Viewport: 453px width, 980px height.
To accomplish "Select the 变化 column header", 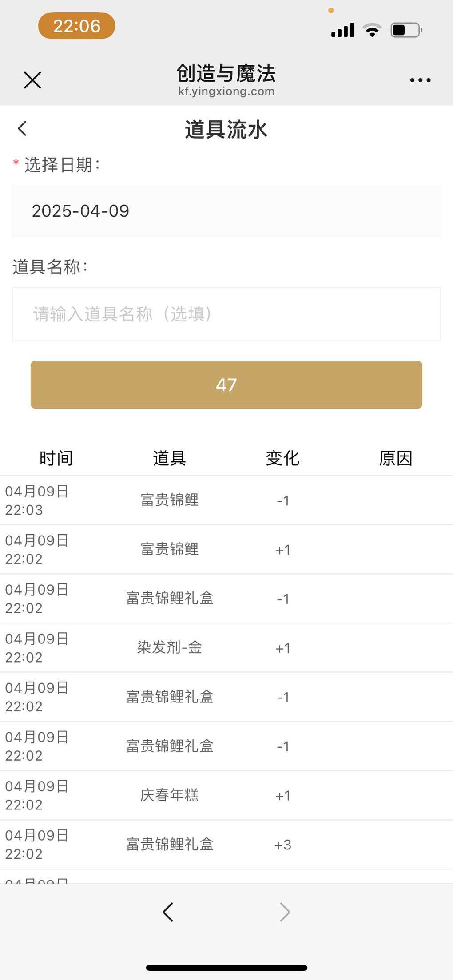I will (283, 458).
